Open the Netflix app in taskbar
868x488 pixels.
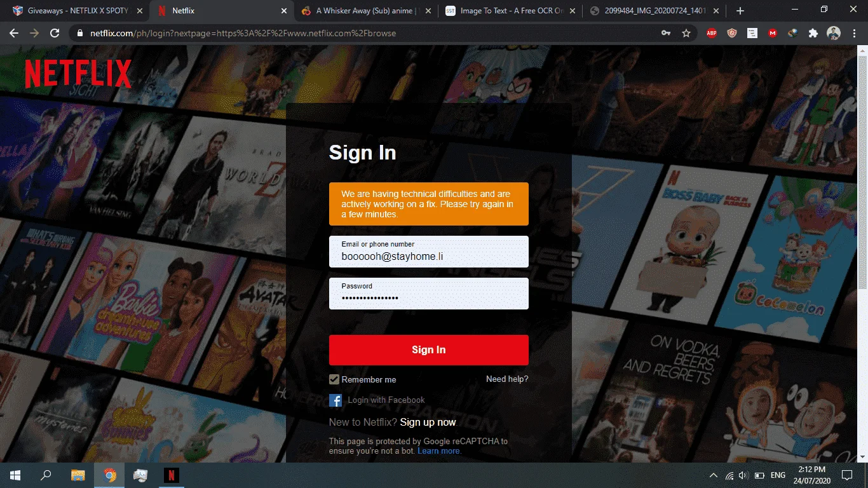pos(172,475)
